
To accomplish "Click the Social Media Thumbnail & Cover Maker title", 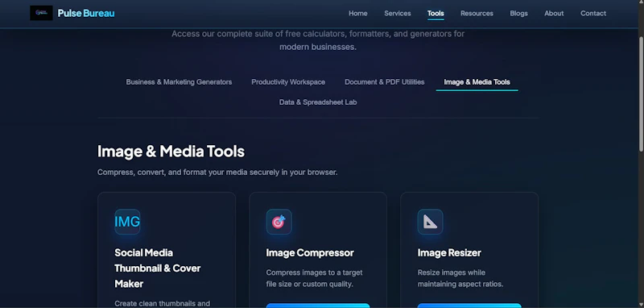I will tap(158, 268).
